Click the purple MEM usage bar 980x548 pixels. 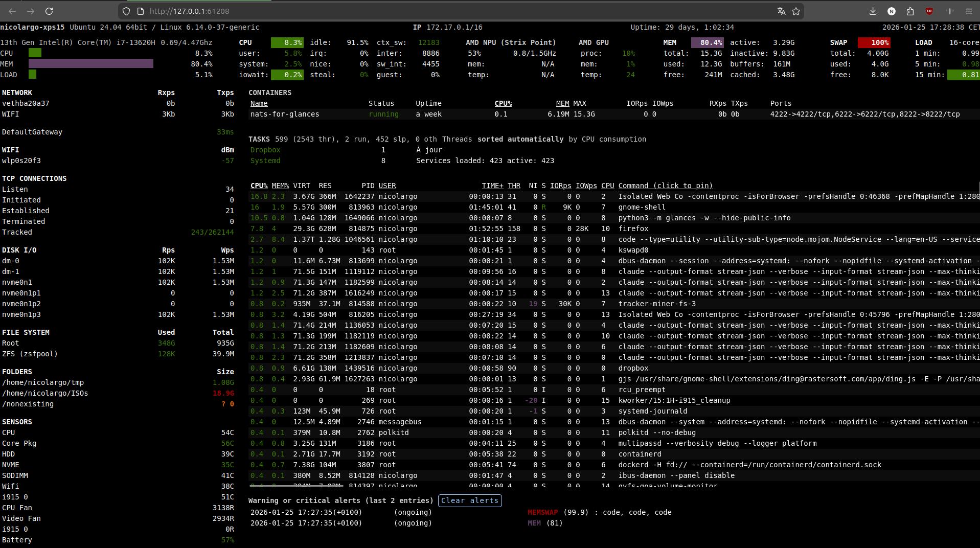(x=91, y=63)
